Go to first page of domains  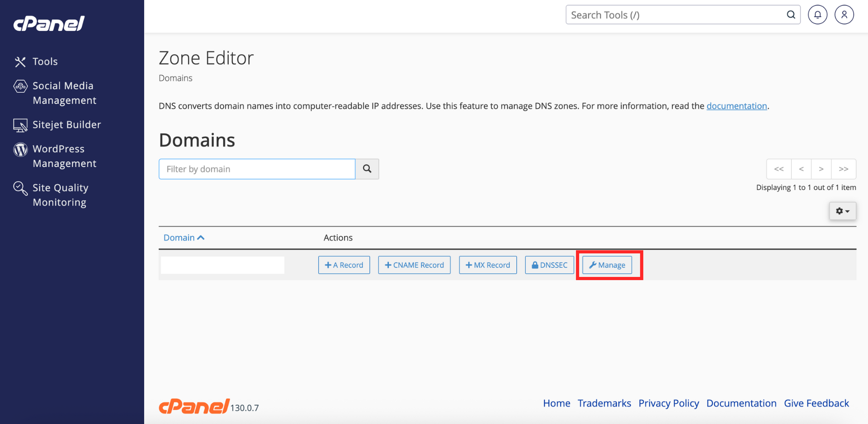[x=778, y=169]
